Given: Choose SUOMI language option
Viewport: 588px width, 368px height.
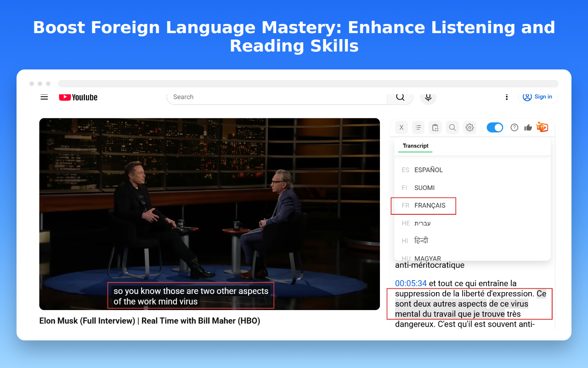Looking at the screenshot, I should [472, 188].
